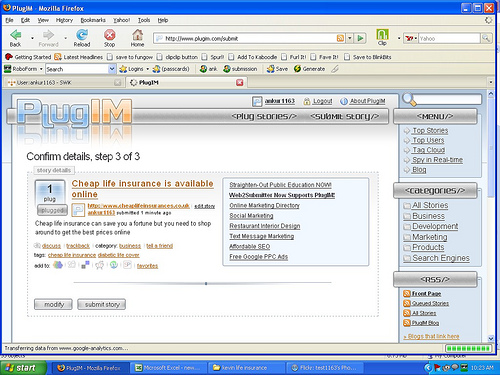
Task: Open the About PlugIM link
Action: tap(367, 101)
